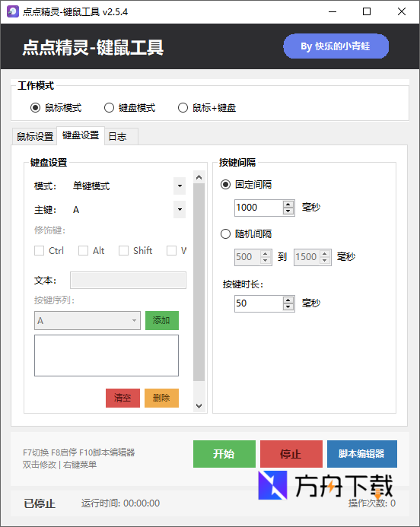420x527 pixels.
Task: Minimize the 点点精灵 window
Action: [332, 11]
